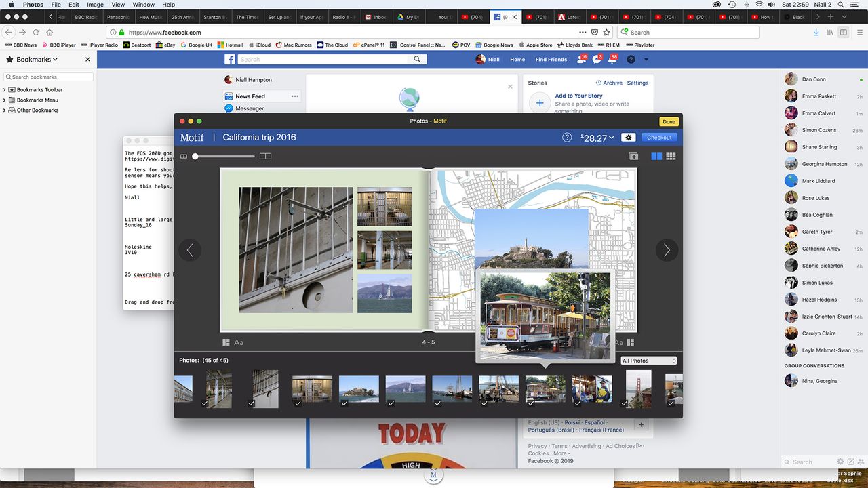This screenshot has width=868, height=488.
Task: Open Facebook Messenger messages icon
Action: [597, 60]
